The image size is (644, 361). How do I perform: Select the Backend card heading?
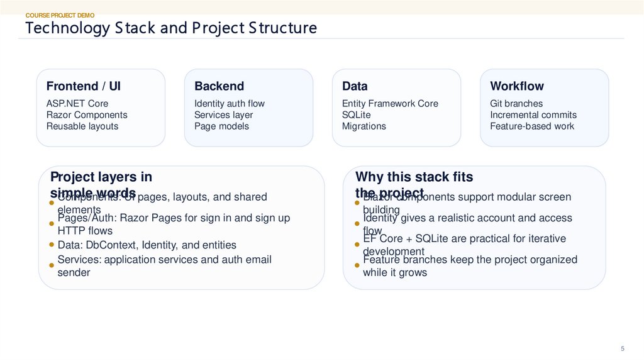(219, 86)
